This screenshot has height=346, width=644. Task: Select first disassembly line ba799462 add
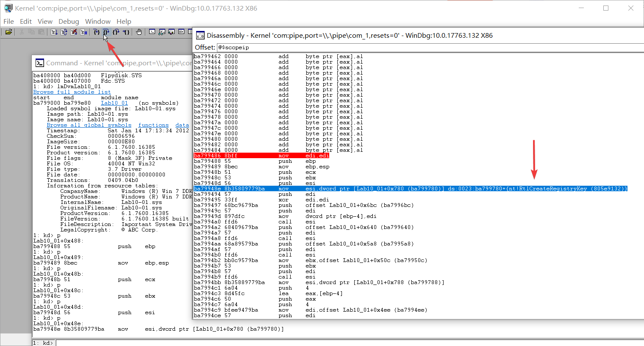[278, 56]
